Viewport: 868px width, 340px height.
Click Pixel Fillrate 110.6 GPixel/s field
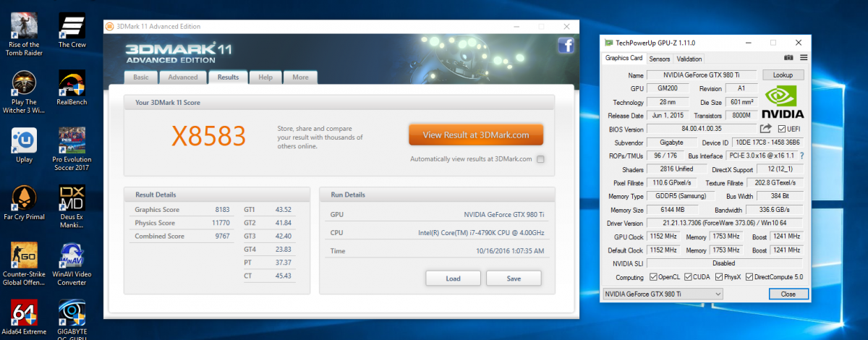pyautogui.click(x=671, y=183)
